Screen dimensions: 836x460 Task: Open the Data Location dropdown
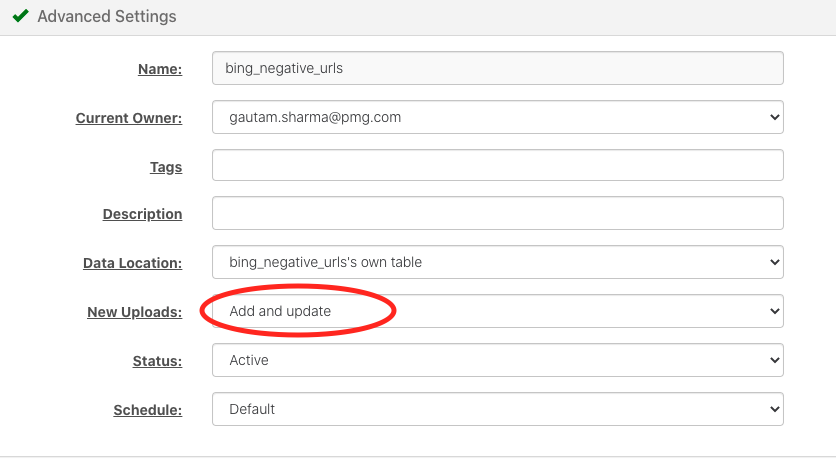[x=497, y=262]
